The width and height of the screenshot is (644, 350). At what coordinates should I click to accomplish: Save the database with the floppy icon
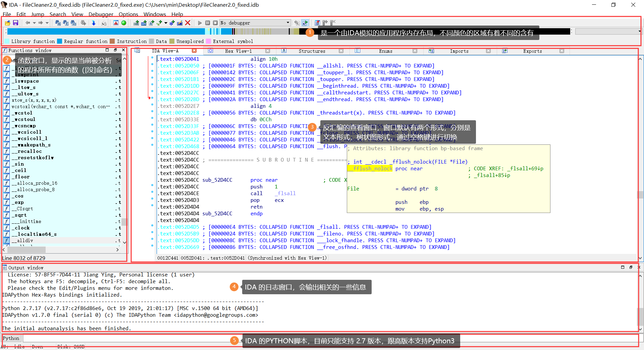(15, 23)
